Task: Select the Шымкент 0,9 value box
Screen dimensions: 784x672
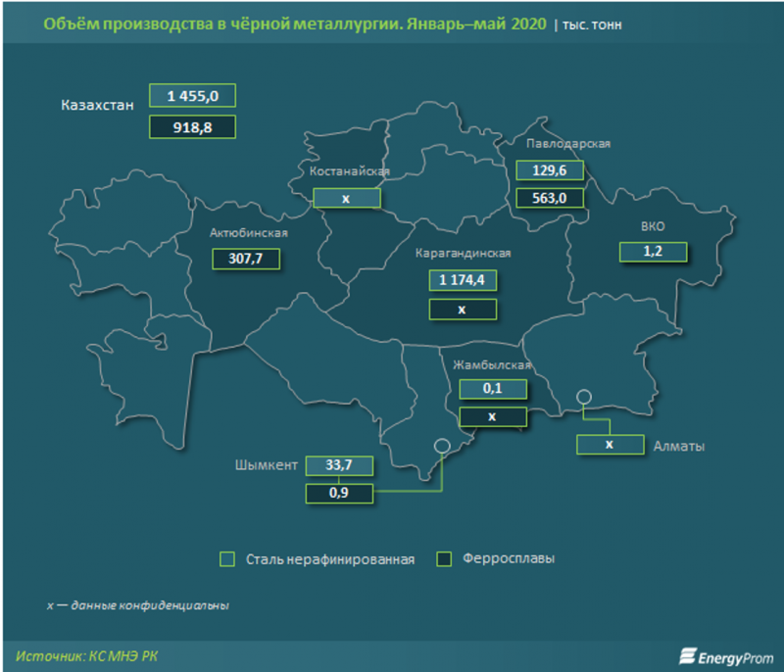Action: tap(340, 494)
